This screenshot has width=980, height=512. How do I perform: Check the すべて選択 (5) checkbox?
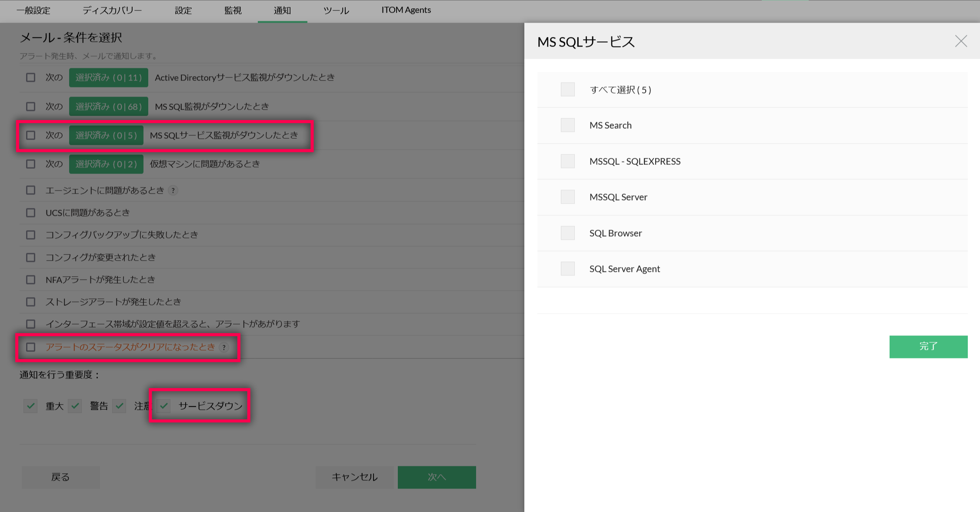tap(567, 90)
